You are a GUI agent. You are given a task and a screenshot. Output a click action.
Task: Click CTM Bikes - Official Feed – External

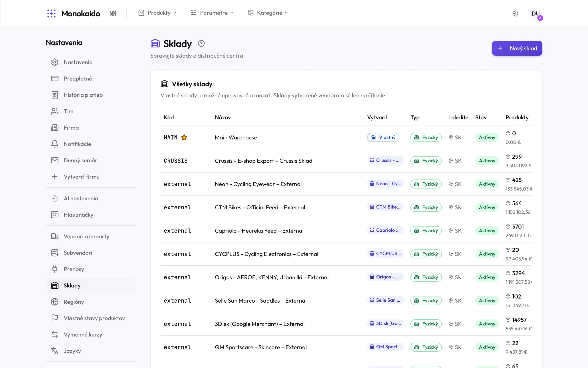260,208
